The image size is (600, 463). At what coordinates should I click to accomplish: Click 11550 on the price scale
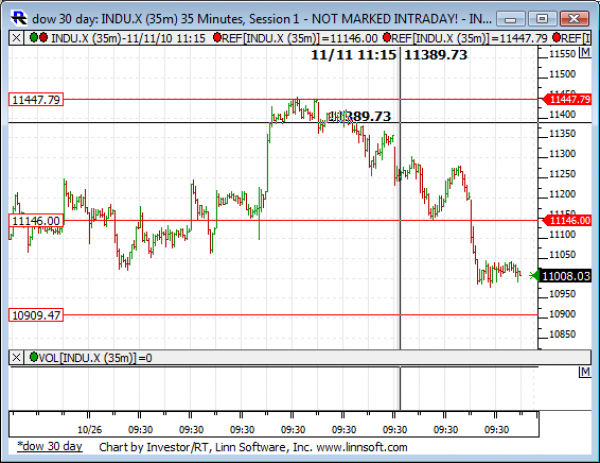pos(562,54)
